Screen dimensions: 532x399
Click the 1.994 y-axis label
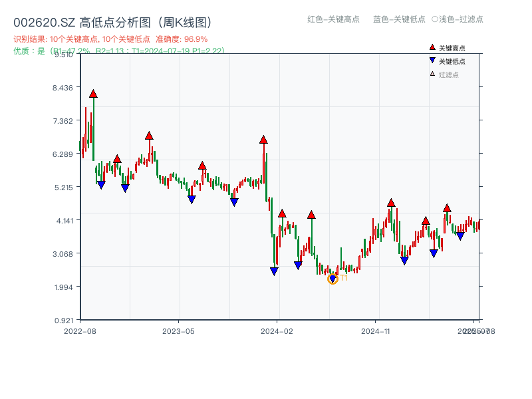point(63,287)
